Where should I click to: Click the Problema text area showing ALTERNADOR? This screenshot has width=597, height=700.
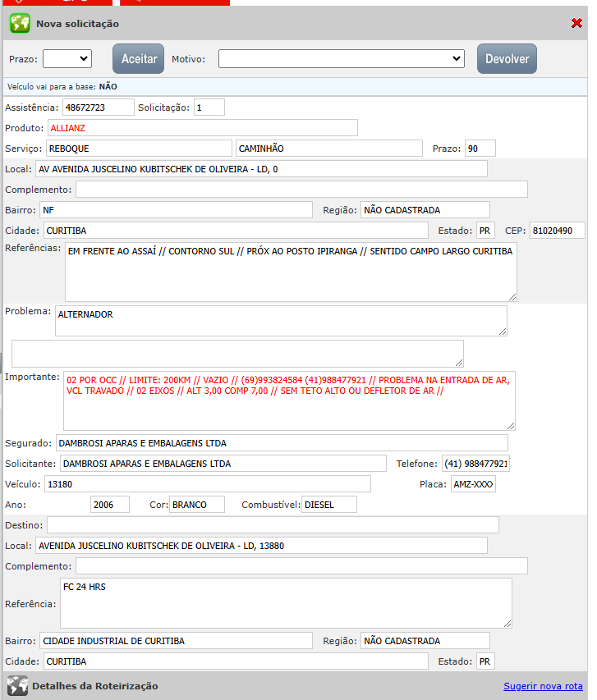(x=281, y=321)
